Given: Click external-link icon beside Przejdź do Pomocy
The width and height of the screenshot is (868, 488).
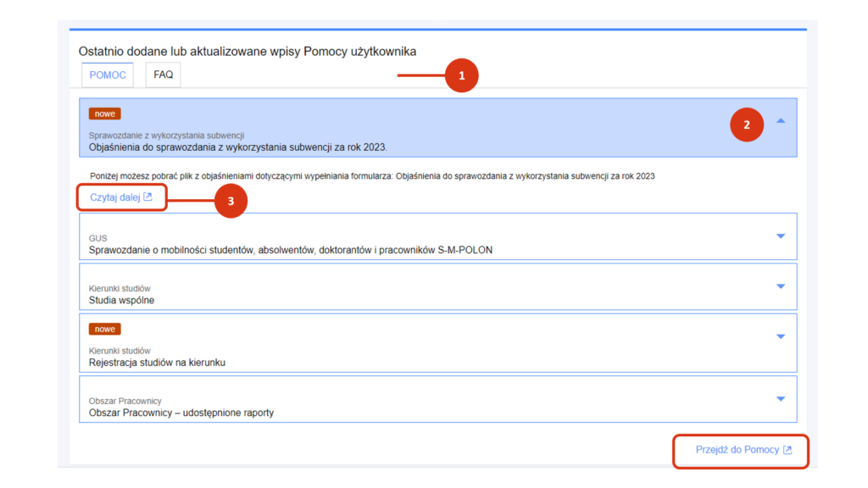Looking at the screenshot, I should pos(787,450).
